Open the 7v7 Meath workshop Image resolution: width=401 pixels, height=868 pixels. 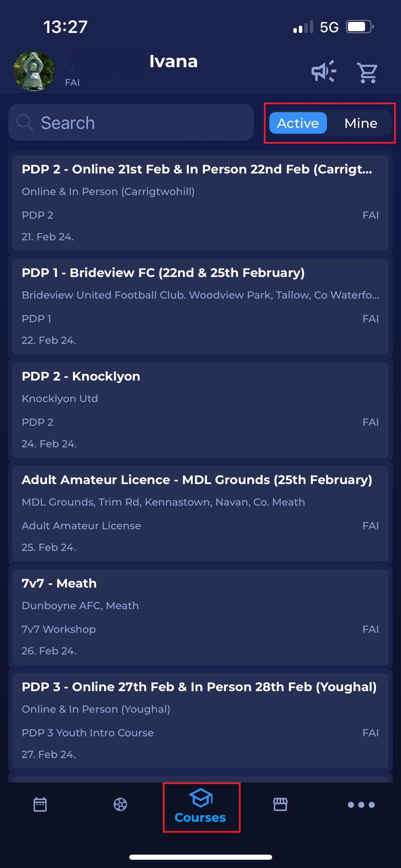[x=200, y=617]
